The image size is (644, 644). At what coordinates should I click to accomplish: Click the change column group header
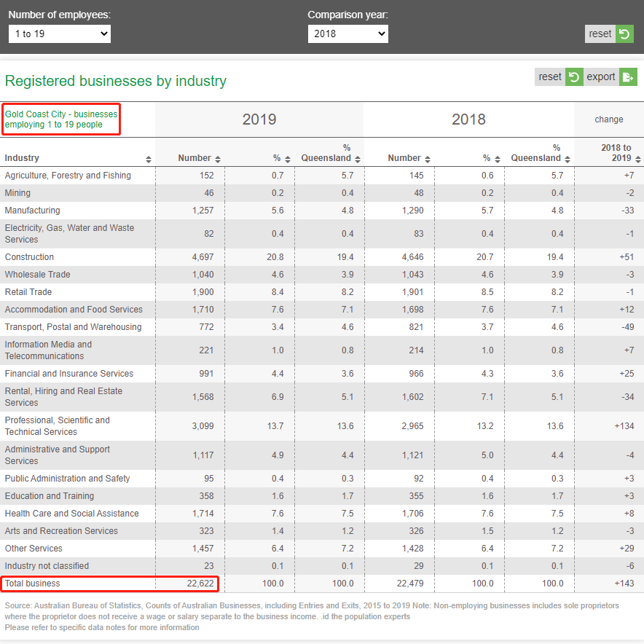point(609,119)
